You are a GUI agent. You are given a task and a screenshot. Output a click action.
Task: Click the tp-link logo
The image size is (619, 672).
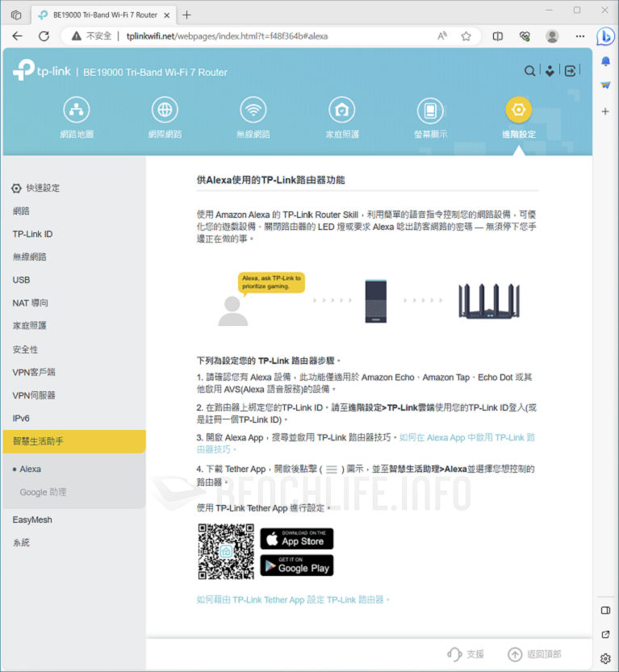(x=42, y=70)
